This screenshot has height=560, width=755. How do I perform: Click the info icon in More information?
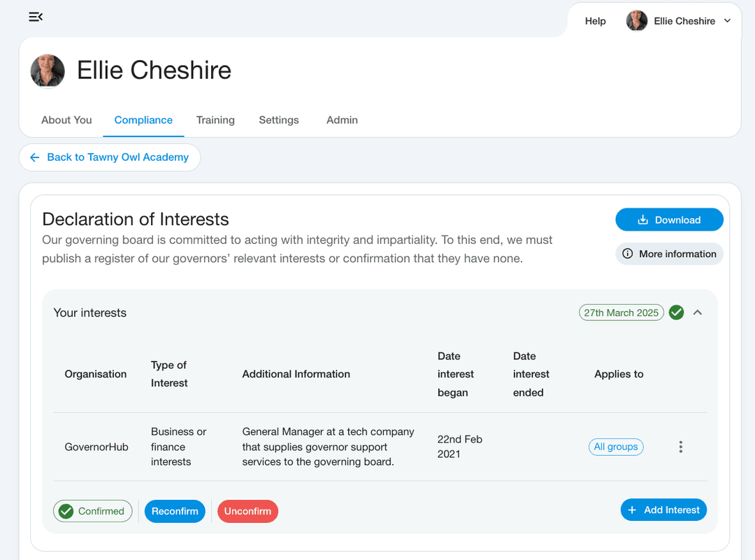click(628, 254)
